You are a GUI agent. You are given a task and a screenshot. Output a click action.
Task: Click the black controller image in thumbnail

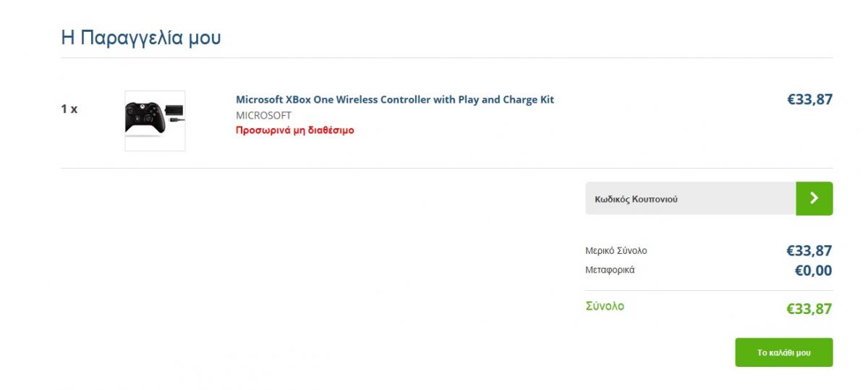click(145, 118)
